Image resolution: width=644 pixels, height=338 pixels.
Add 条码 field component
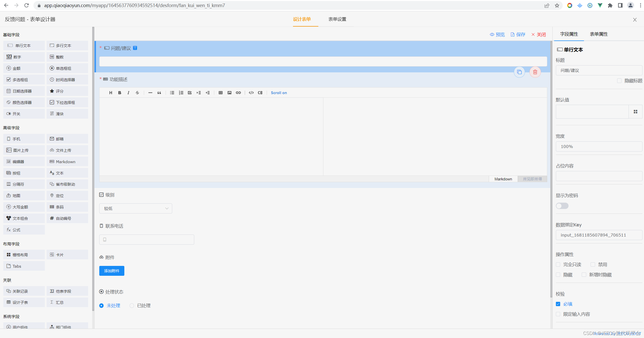67,207
